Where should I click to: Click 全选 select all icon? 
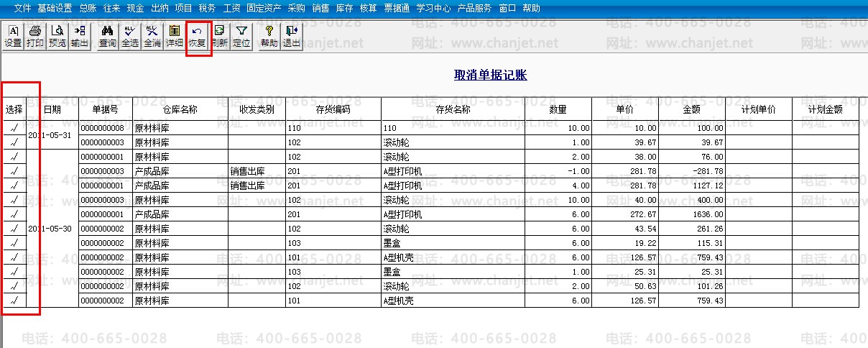(x=130, y=36)
